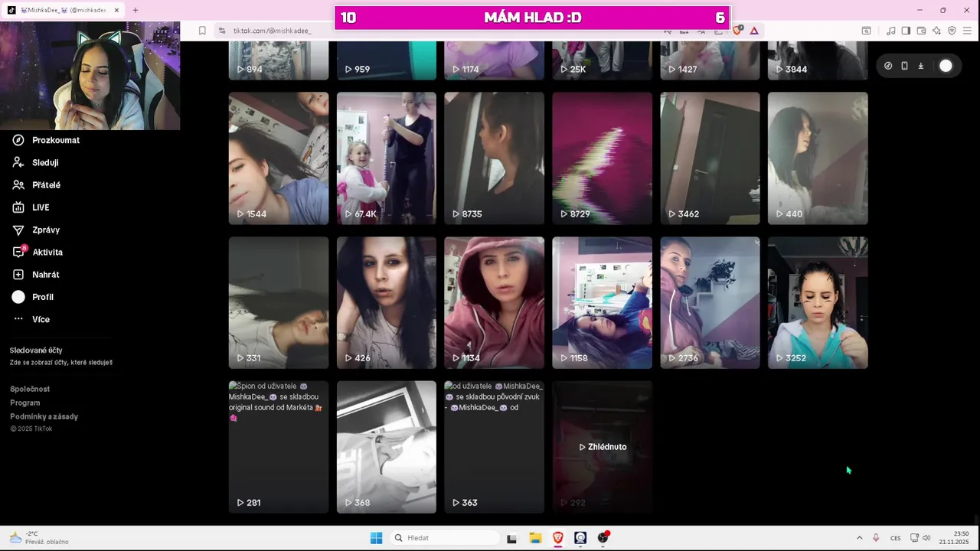Image resolution: width=980 pixels, height=551 pixels.
Task: Open Prozkoumat in the TikTok sidebar
Action: pyautogui.click(x=46, y=140)
